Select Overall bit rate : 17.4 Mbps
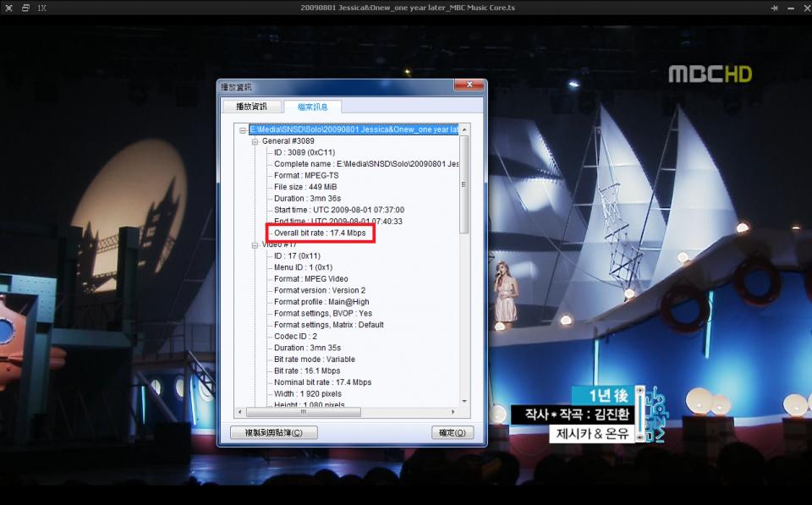 tap(320, 233)
